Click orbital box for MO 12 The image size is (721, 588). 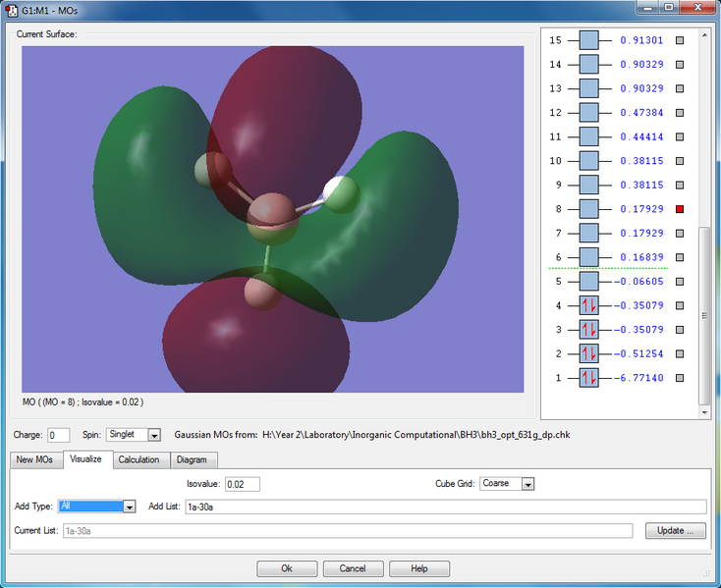(588, 113)
